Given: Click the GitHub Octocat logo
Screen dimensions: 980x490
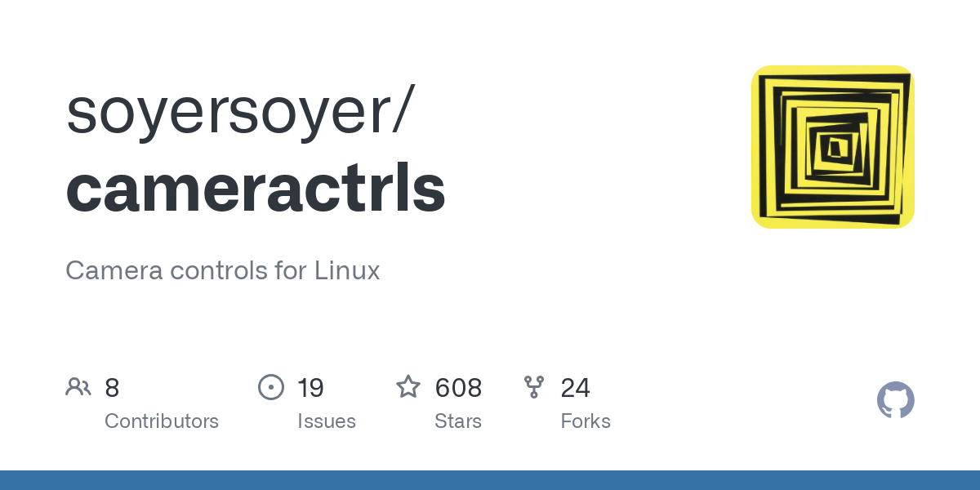Looking at the screenshot, I should (x=895, y=400).
